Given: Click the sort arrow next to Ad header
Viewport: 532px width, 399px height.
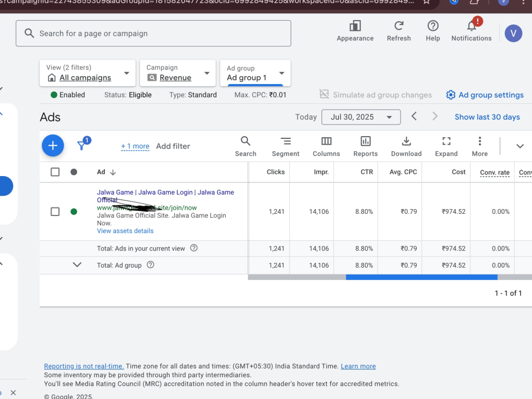Looking at the screenshot, I should 113,172.
